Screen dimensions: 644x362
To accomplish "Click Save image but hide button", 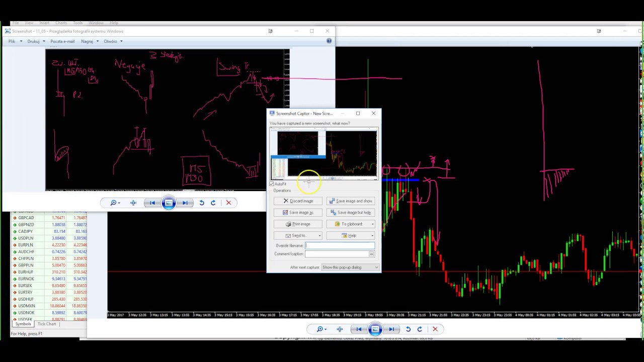I will coord(351,213).
